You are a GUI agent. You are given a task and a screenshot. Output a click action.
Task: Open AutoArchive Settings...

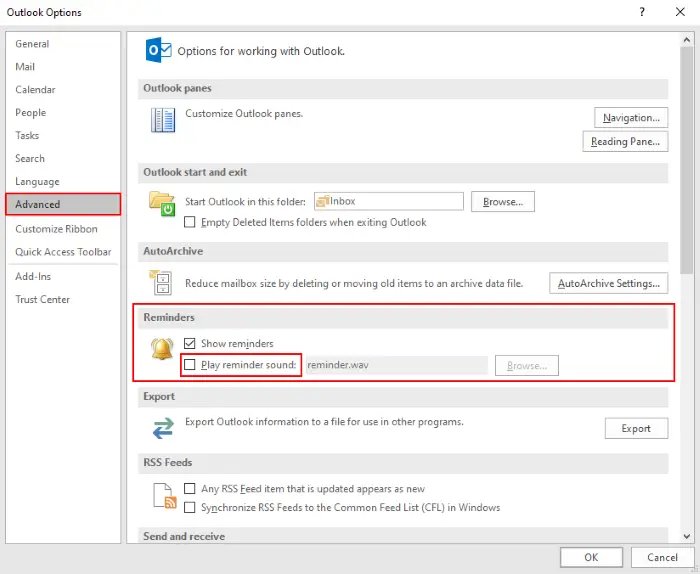pos(608,283)
